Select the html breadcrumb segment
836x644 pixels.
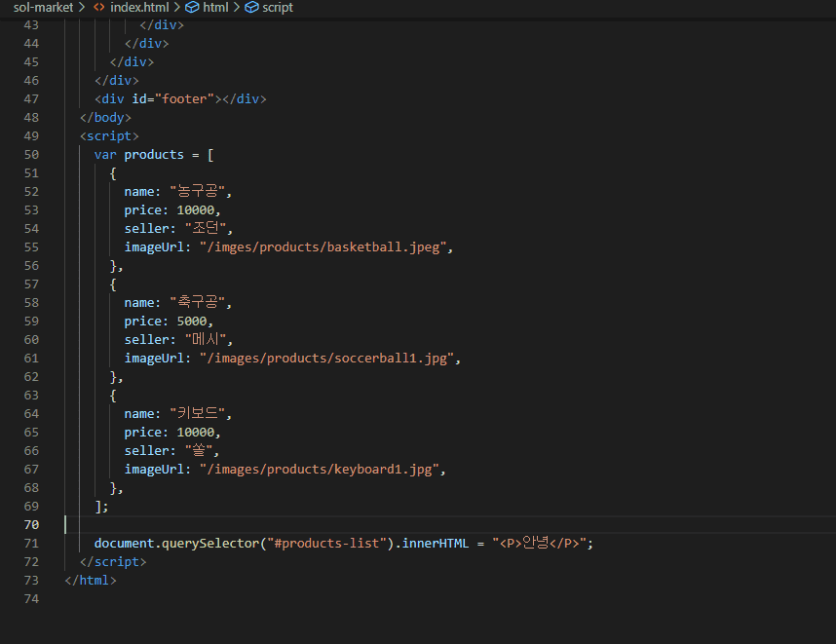pyautogui.click(x=215, y=8)
